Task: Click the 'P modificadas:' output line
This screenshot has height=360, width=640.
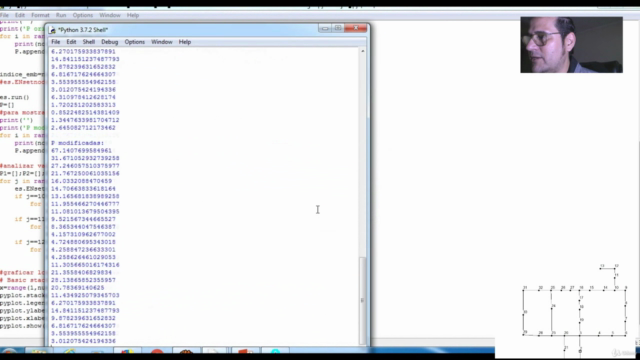Action: [x=78, y=143]
